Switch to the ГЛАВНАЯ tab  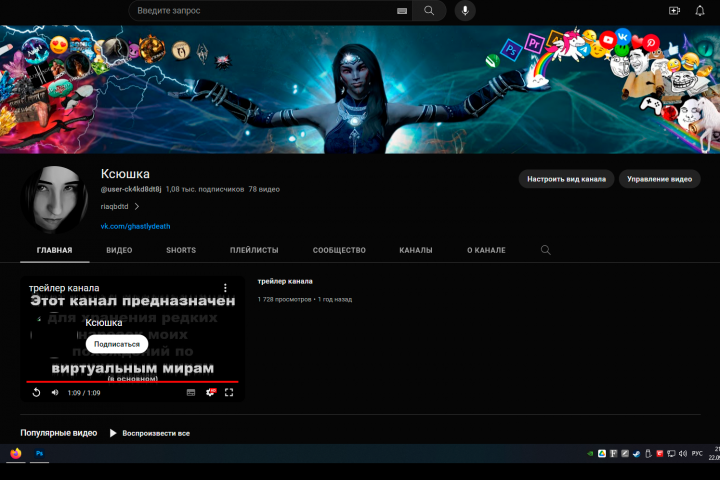(x=55, y=250)
